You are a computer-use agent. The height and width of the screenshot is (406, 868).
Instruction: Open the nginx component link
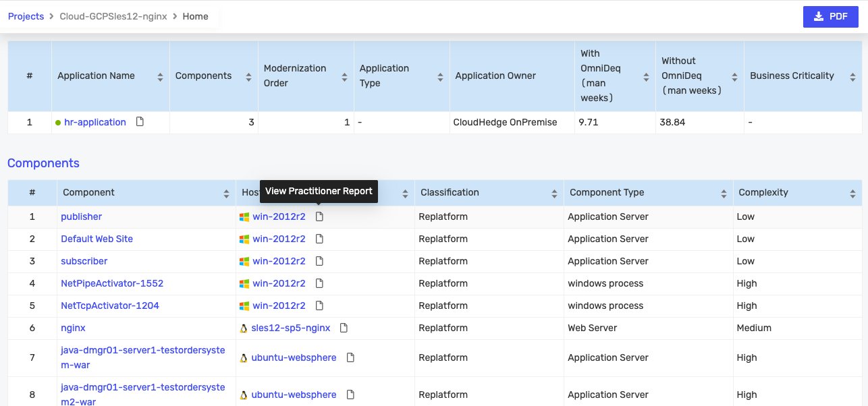click(x=73, y=328)
